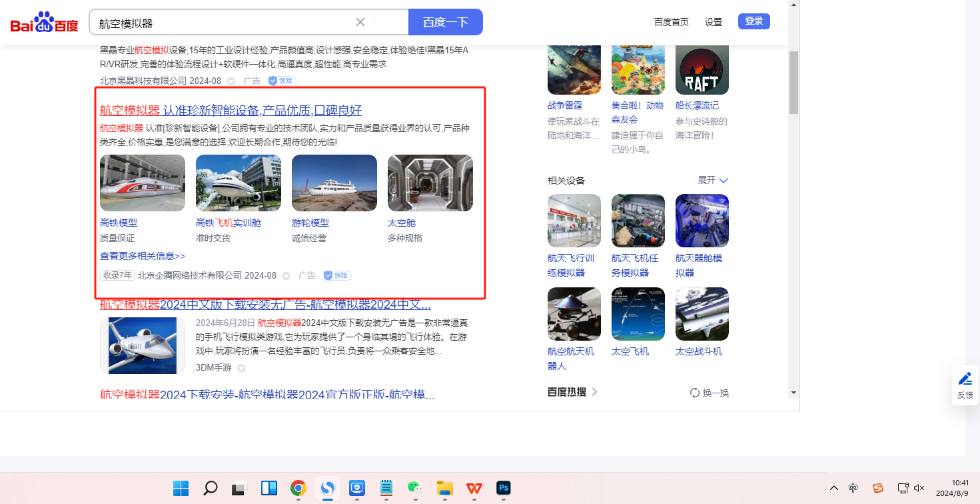The width and height of the screenshot is (980, 504).
Task: Toggle the muted volume icon in system tray
Action: pyautogui.click(x=919, y=488)
